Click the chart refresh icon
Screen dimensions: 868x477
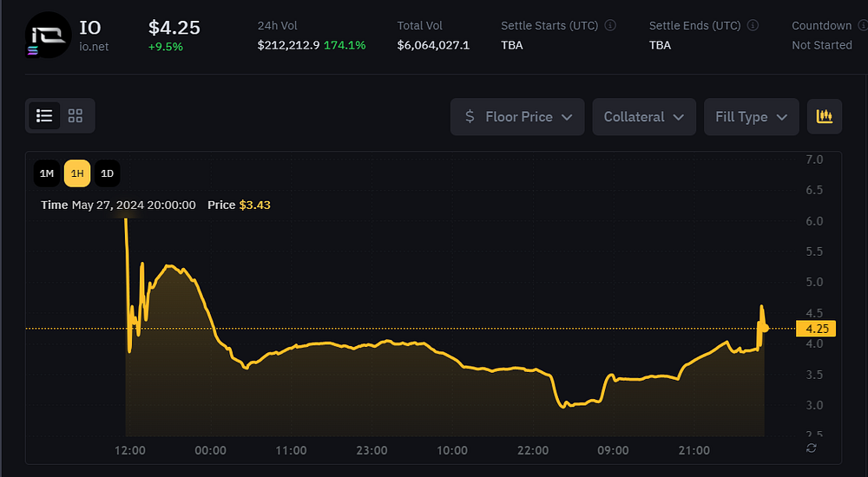coord(811,448)
